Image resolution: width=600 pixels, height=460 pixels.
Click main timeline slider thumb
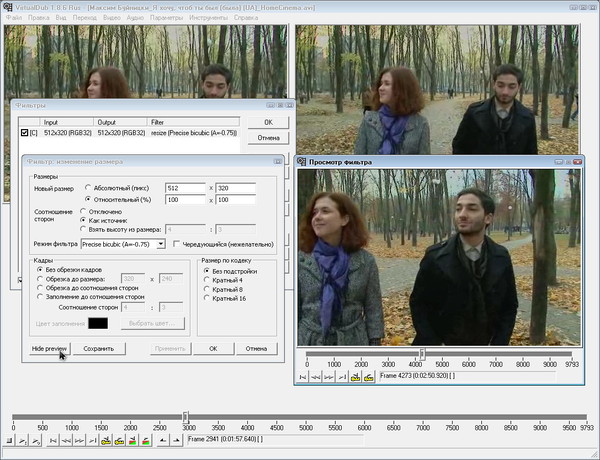186,417
